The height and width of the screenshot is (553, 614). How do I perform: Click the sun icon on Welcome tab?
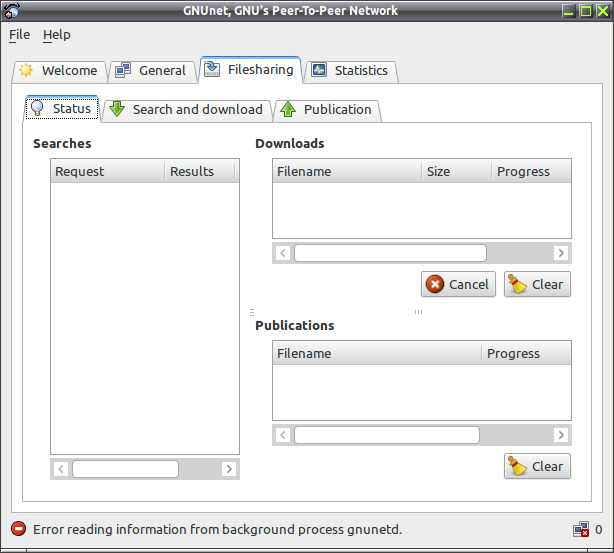tap(26, 70)
